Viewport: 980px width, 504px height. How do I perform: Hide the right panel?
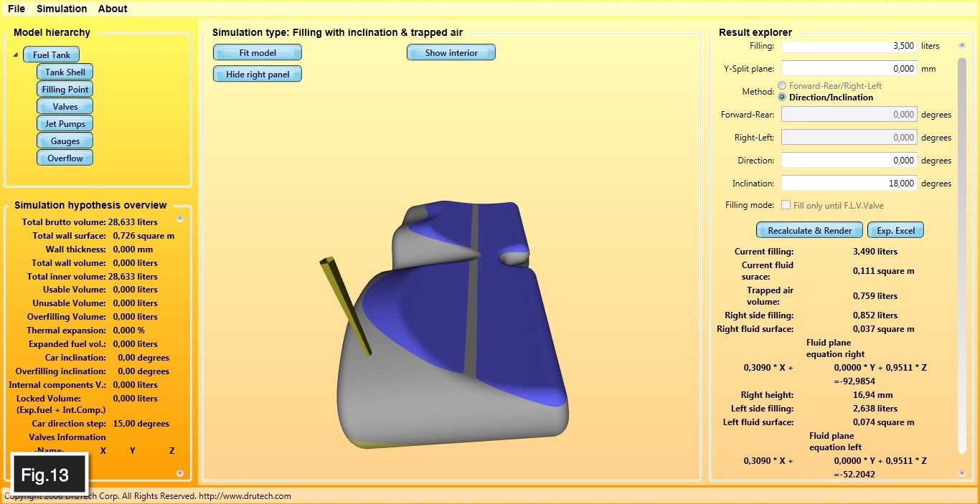click(258, 75)
